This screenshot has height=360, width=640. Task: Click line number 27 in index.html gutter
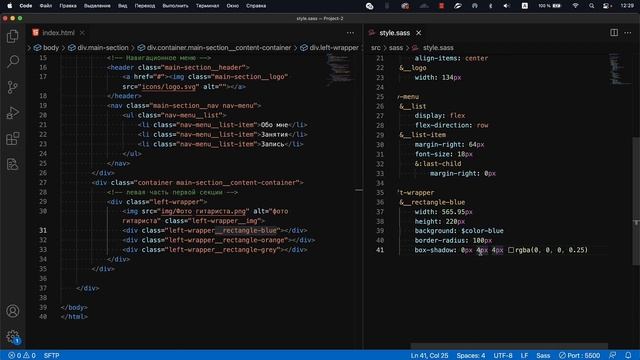pyautogui.click(x=43, y=183)
